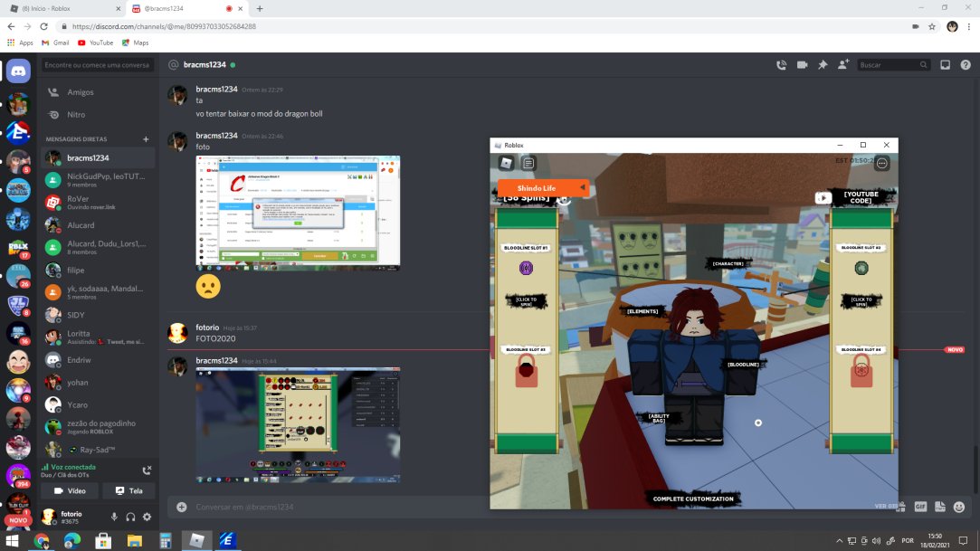The width and height of the screenshot is (980, 551).
Task: Open Amigos friends page
Action: tap(98, 92)
